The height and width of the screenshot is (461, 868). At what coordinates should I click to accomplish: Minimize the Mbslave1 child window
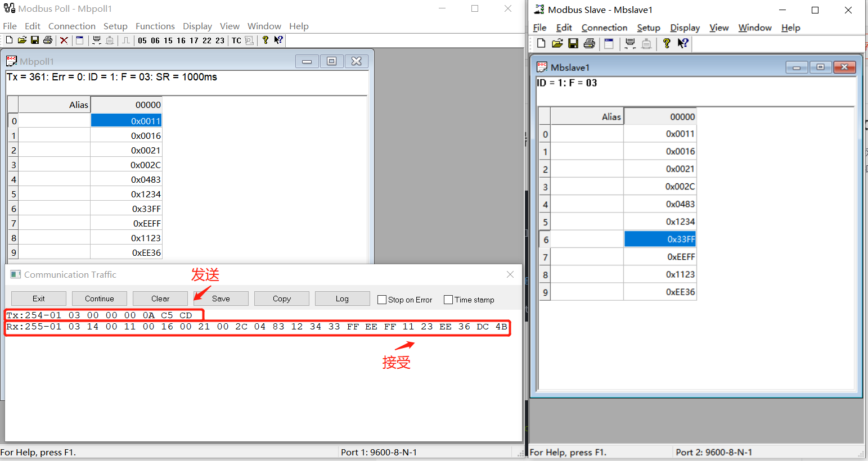[x=797, y=67]
